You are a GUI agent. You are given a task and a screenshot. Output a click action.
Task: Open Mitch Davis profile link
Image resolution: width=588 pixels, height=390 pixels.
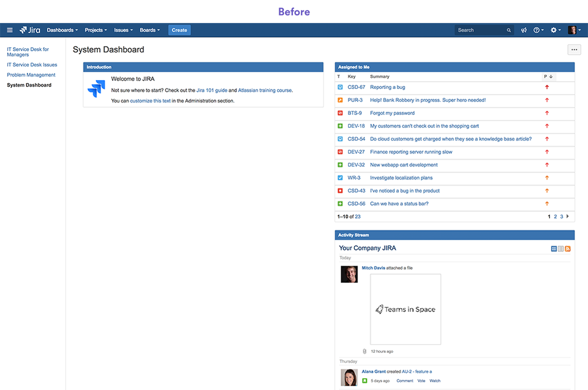coord(373,267)
